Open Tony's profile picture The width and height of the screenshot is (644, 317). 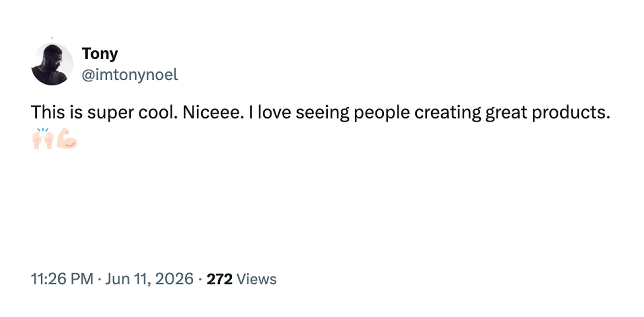pos(52,64)
